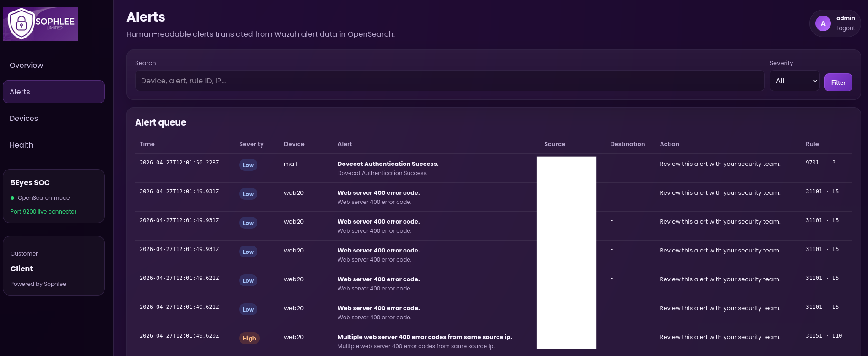Select the Dovecot Authentication Success alert title
Screen dimensions: 868x356
coord(388,164)
